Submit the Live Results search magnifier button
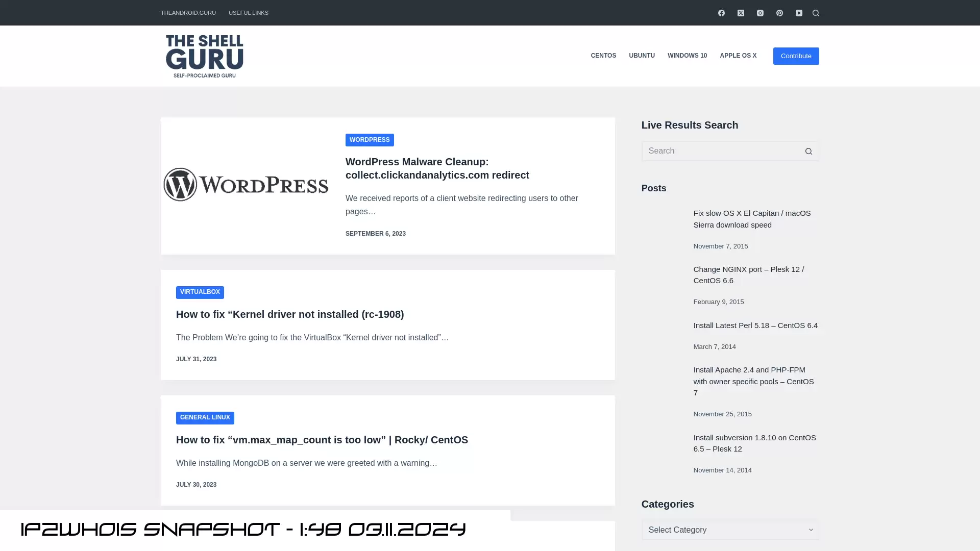The width and height of the screenshot is (980, 551). click(808, 151)
